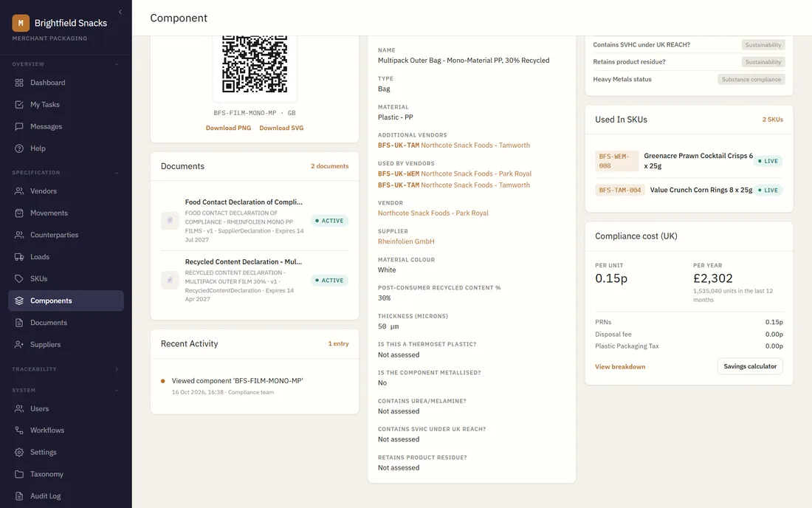Open the Recycled Content Declaration document title
The image size is (812, 508).
pos(244,262)
